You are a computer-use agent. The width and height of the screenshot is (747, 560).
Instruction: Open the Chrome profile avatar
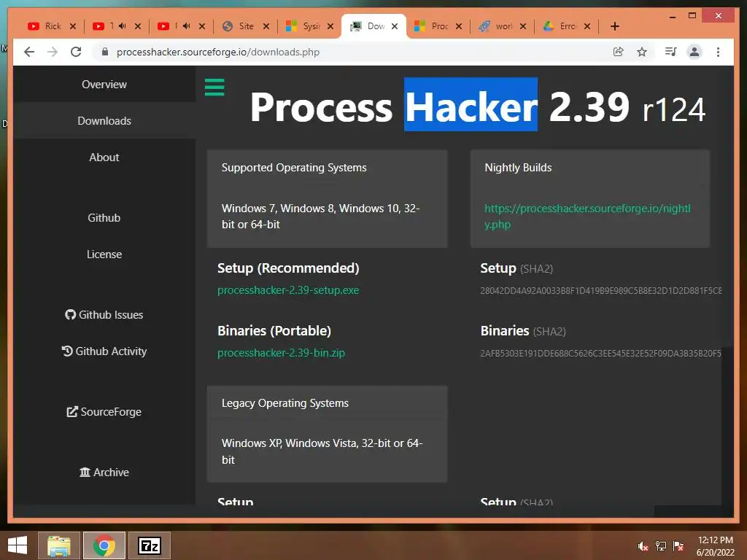(x=694, y=52)
